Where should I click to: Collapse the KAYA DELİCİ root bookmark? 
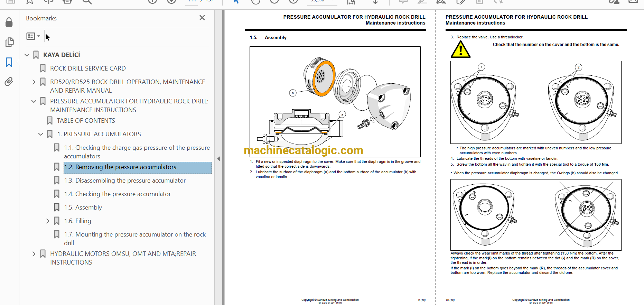(27, 55)
